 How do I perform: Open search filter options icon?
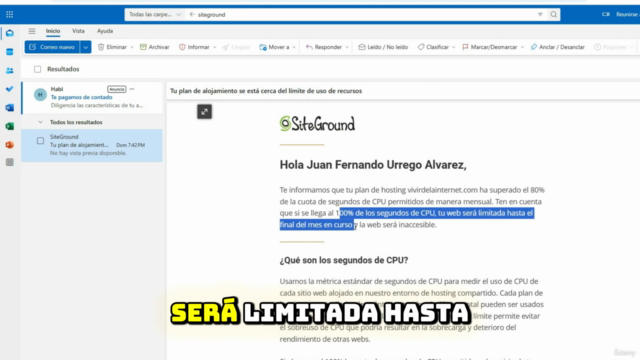click(540, 15)
